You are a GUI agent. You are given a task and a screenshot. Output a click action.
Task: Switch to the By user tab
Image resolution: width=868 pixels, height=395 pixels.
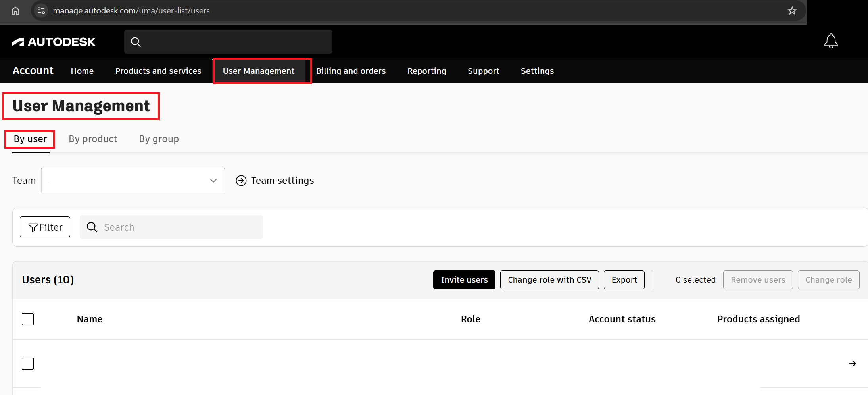(x=31, y=139)
